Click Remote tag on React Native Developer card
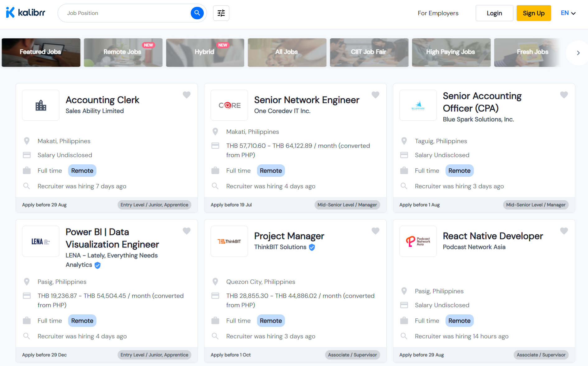Viewport: 588px width, 366px height. [x=459, y=321]
